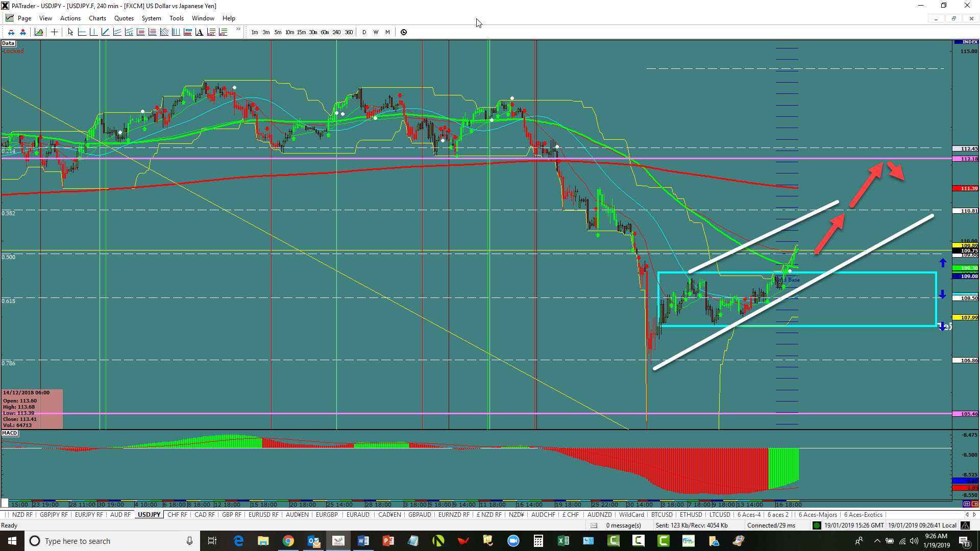
Task: Switch chart to 5m timeframe
Action: click(x=278, y=32)
